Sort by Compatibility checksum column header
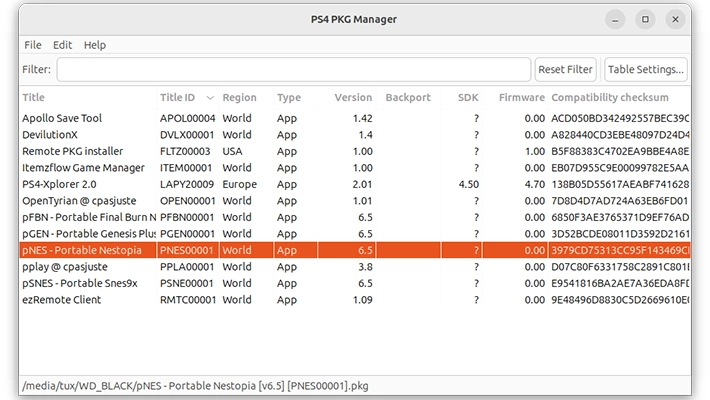710x400 pixels. pos(609,97)
